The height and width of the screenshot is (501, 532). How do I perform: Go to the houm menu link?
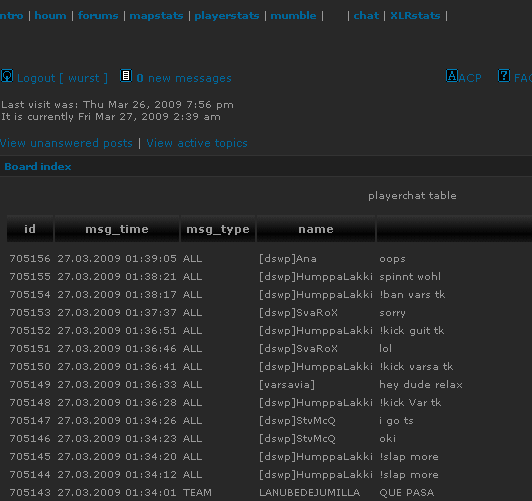click(x=50, y=16)
